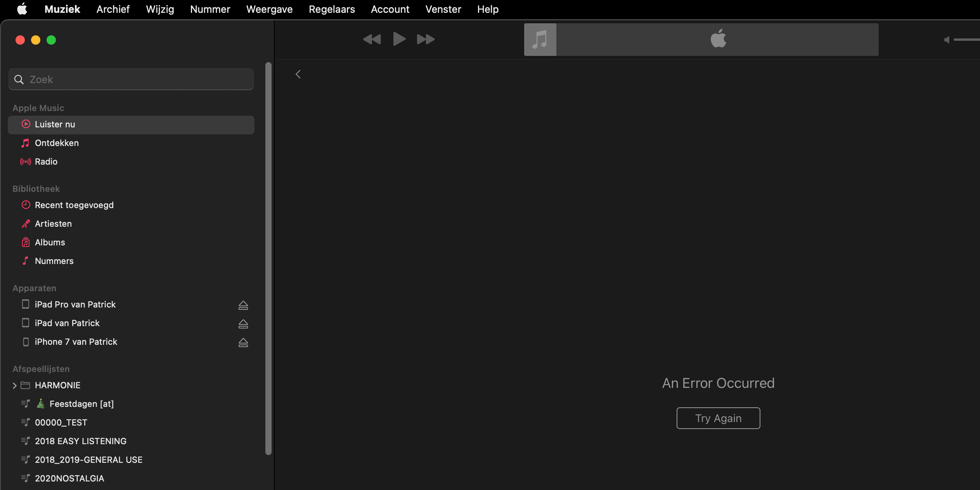
Task: Open Radio in the sidebar
Action: (x=46, y=162)
